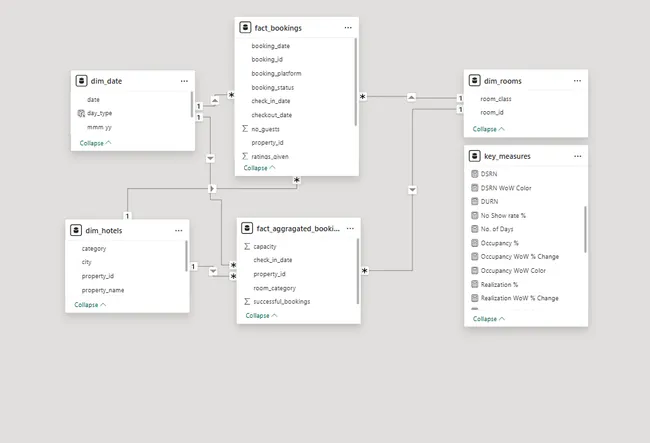The width and height of the screenshot is (650, 443).
Task: Open key_measures table more options menu
Action: pos(577,156)
